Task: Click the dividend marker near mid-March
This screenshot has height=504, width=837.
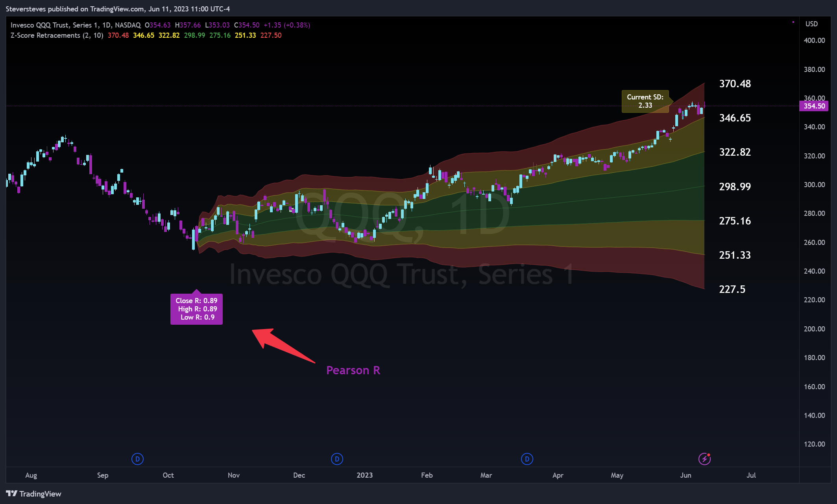Action: (x=527, y=459)
